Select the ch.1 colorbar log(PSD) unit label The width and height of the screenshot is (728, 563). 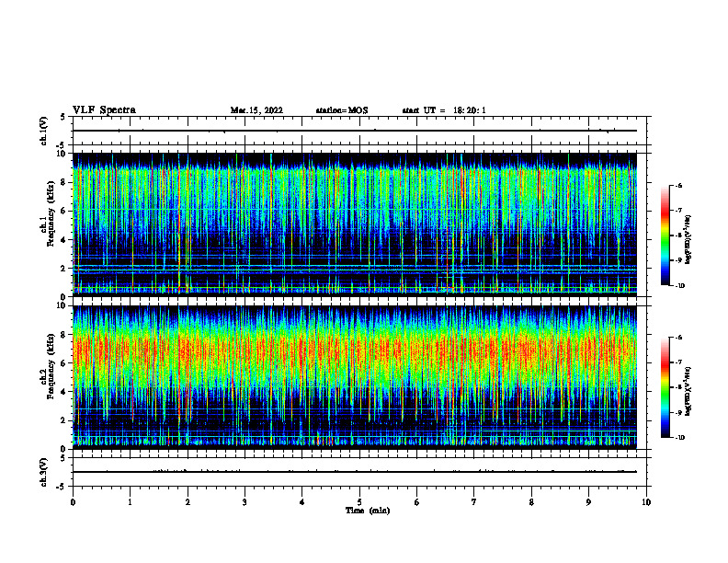pyautogui.click(x=688, y=240)
